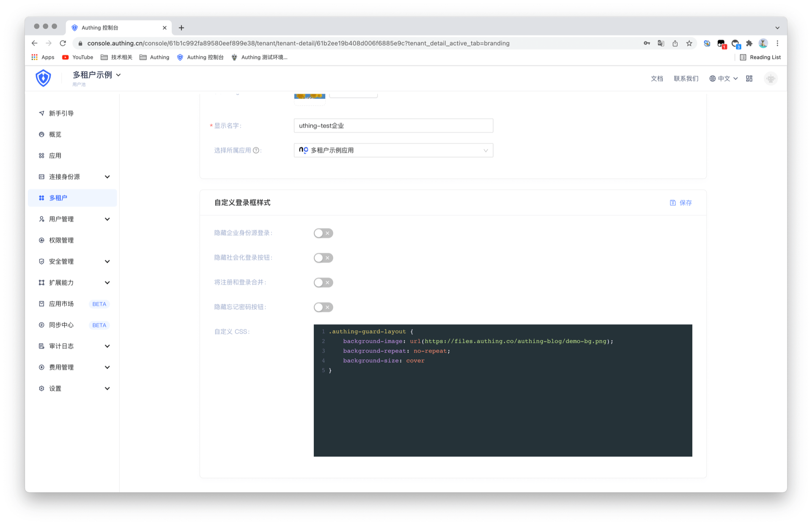Click the user avatar in the header
The height and width of the screenshot is (525, 812).
(771, 78)
